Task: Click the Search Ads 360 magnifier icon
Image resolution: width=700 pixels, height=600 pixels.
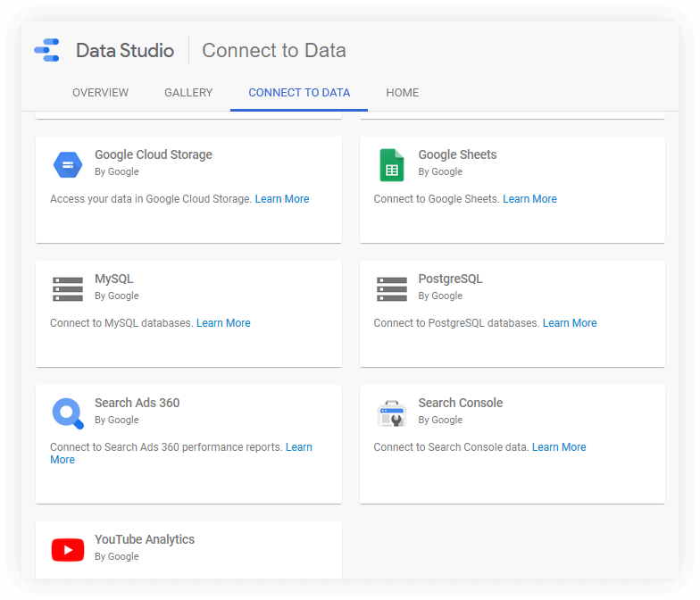Action: pyautogui.click(x=68, y=412)
